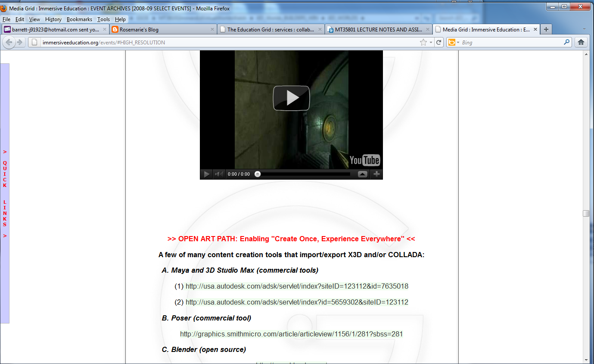Open the YouTube logo link on the video
The width and height of the screenshot is (594, 364).
point(365,160)
